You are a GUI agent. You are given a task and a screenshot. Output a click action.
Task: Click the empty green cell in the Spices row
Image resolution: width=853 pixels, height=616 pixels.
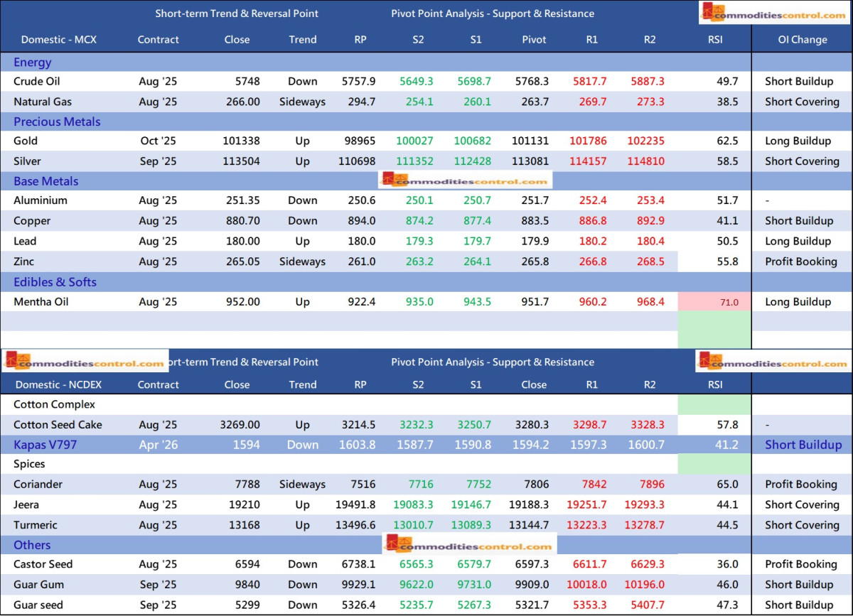tap(714, 464)
